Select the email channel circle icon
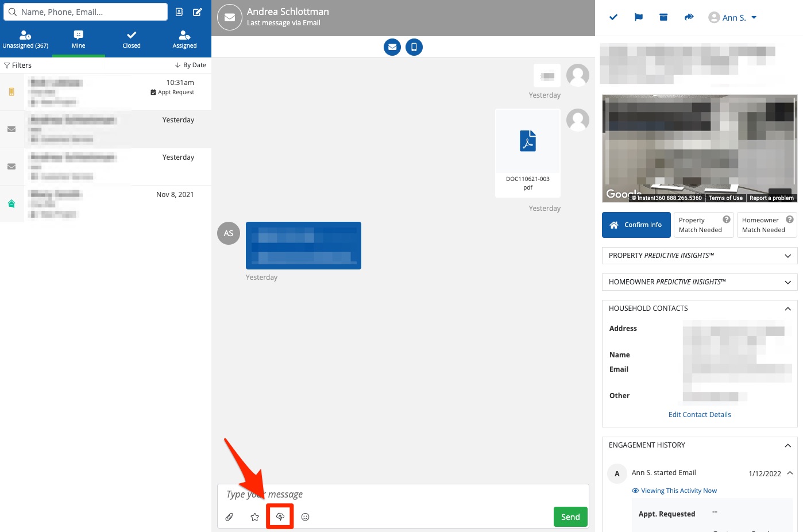This screenshot has width=803, height=532. tap(392, 47)
